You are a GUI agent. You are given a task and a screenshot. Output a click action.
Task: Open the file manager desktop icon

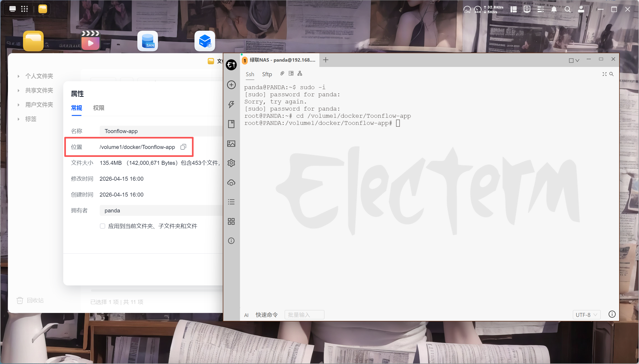pyautogui.click(x=33, y=41)
